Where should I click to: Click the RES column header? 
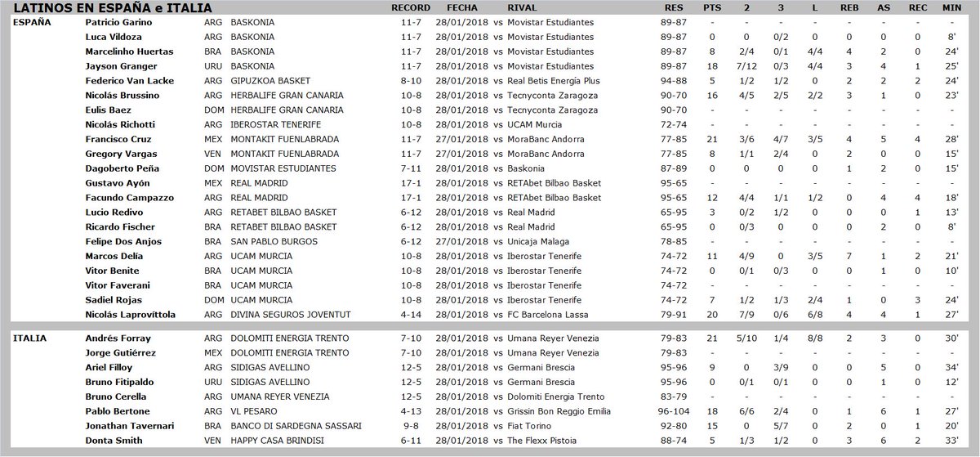(673, 8)
